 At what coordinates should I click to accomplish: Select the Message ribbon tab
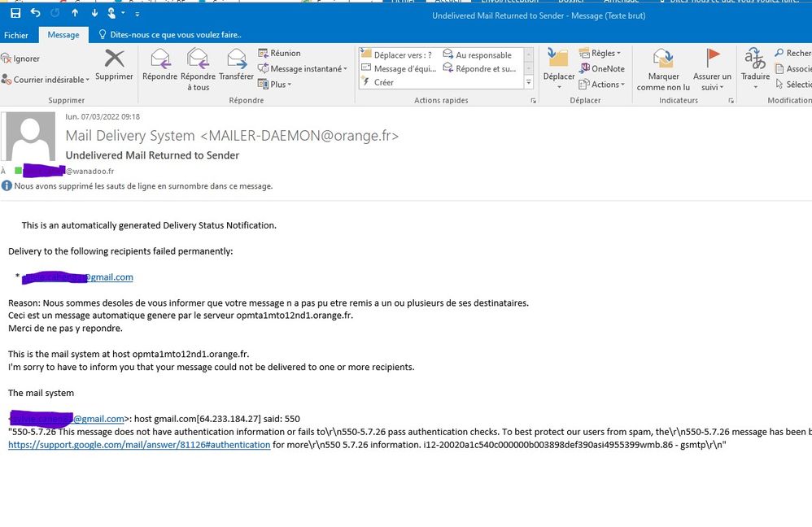(63, 35)
